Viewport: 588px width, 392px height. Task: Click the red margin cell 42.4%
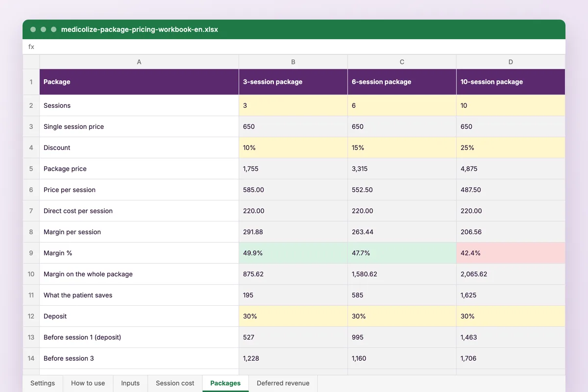(x=511, y=253)
